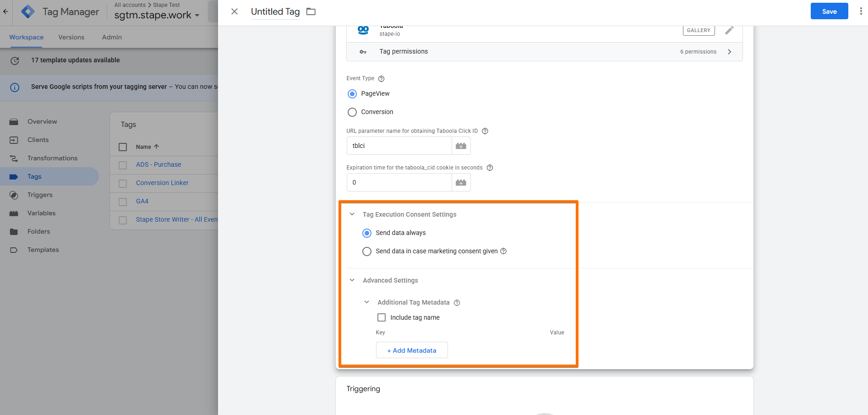Click the URL parameter name input
This screenshot has height=415, width=868.
[399, 146]
